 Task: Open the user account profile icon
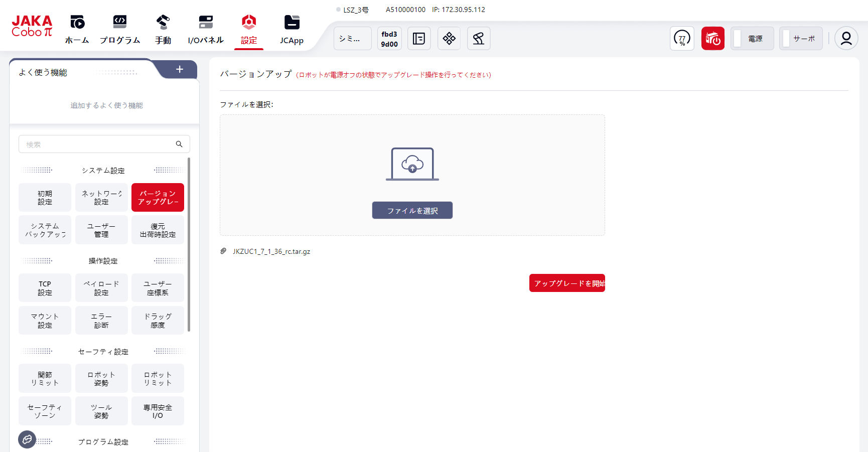846,39
